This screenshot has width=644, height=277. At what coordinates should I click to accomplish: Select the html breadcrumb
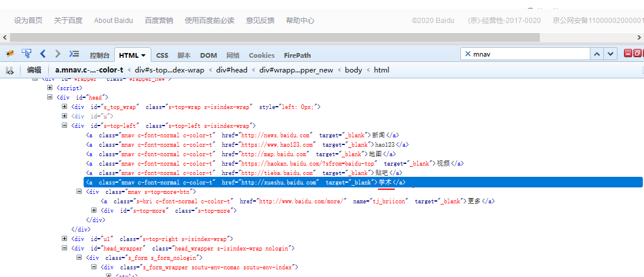[x=381, y=70]
